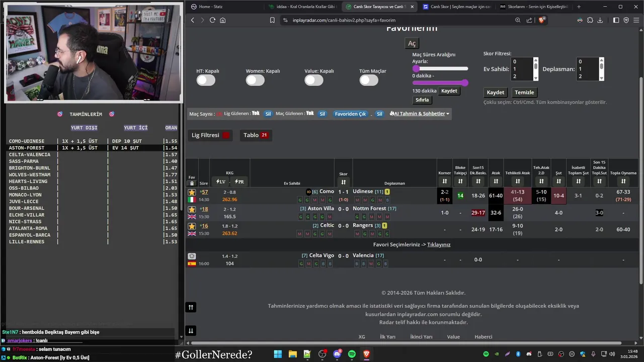644x362 pixels.
Task: Click the trash icon under Fav header
Action: (x=192, y=183)
